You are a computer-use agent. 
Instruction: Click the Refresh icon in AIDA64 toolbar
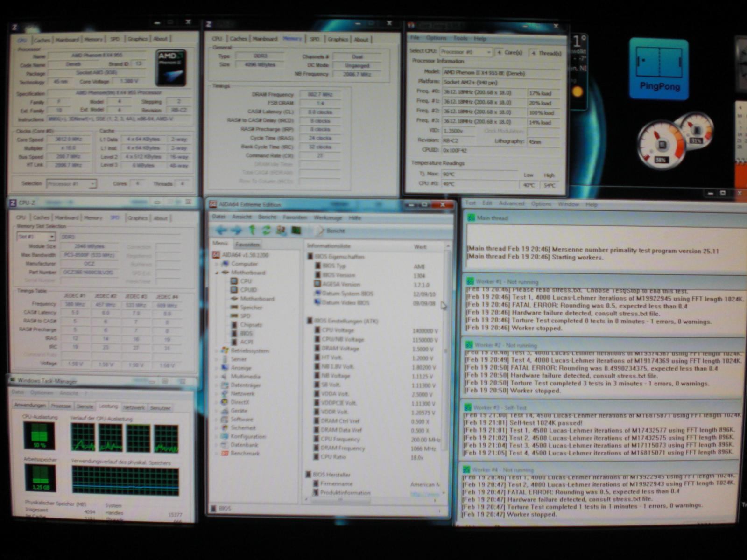pos(267,230)
